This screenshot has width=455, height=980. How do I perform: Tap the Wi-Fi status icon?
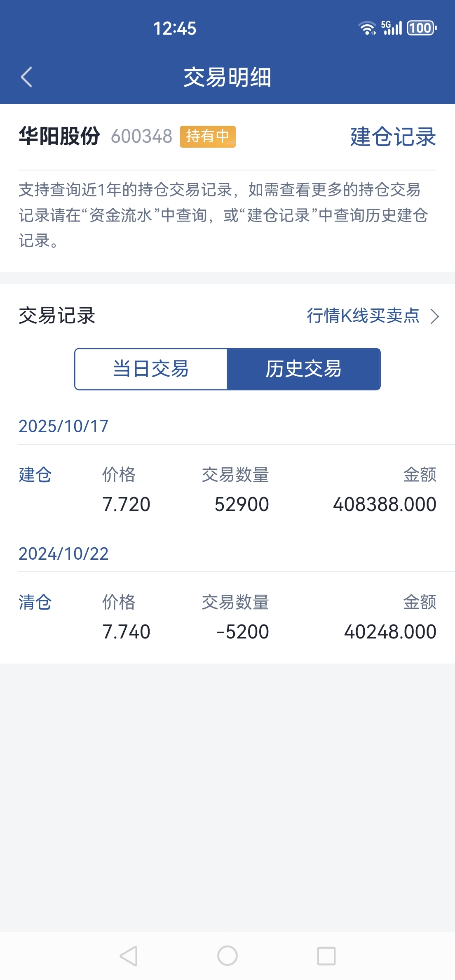(367, 28)
